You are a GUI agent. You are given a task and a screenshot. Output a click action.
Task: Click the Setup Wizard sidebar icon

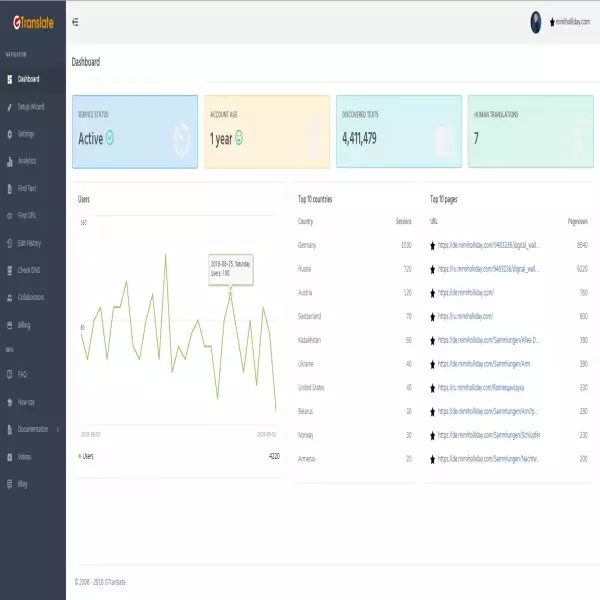tap(9, 106)
